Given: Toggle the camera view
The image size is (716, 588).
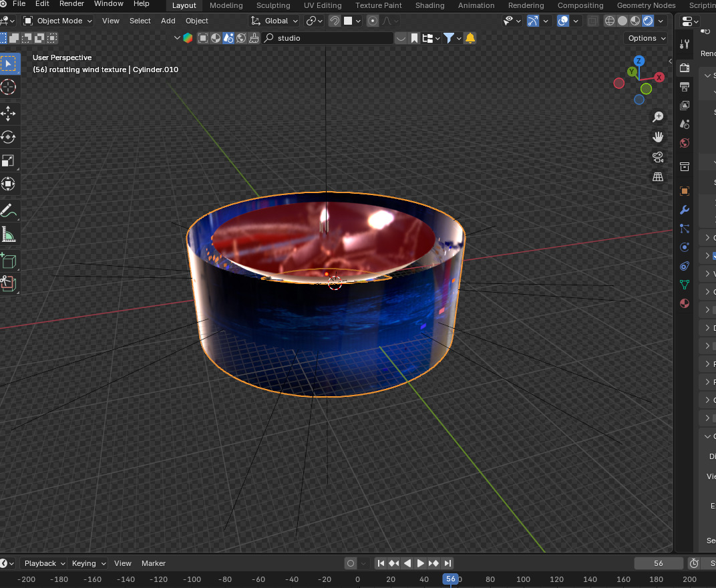Looking at the screenshot, I should pyautogui.click(x=658, y=157).
